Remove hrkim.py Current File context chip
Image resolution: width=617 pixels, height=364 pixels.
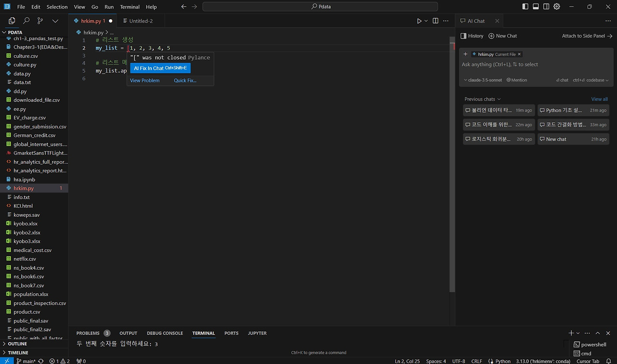point(519,54)
